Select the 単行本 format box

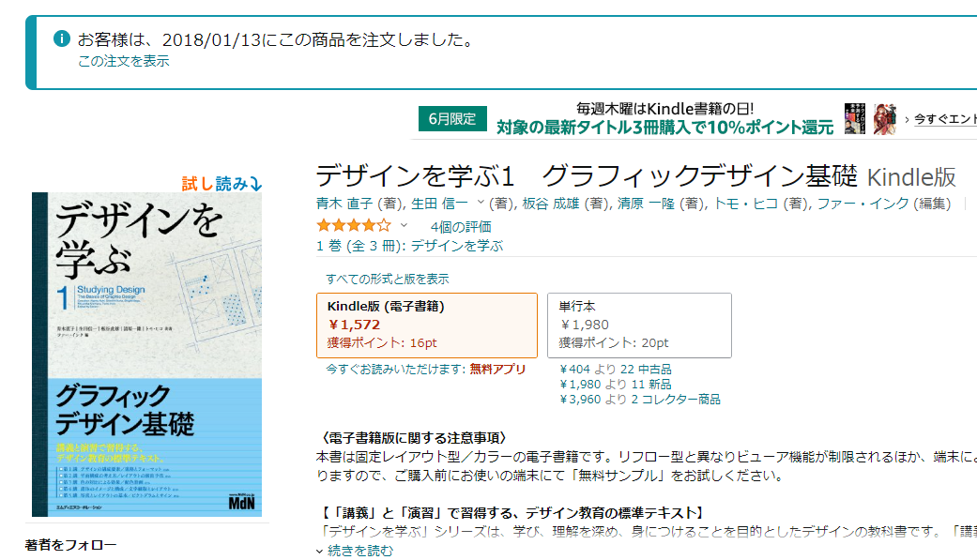pos(639,325)
